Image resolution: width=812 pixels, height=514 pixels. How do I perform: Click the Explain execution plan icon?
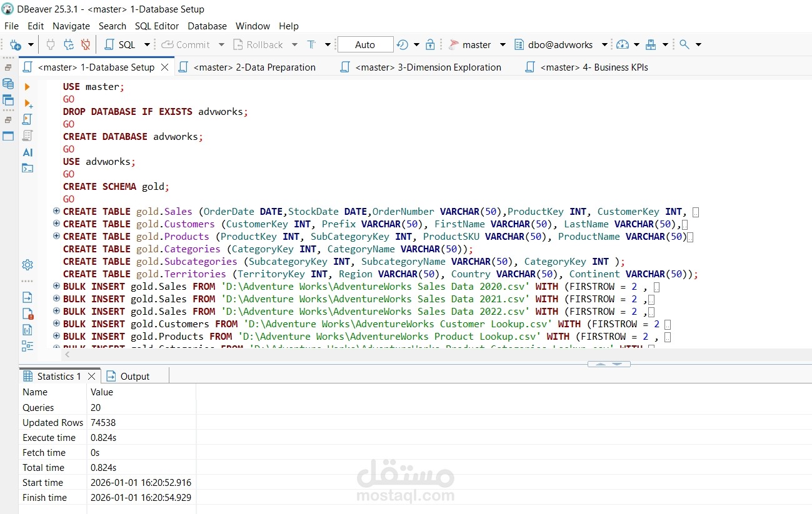[x=27, y=136]
